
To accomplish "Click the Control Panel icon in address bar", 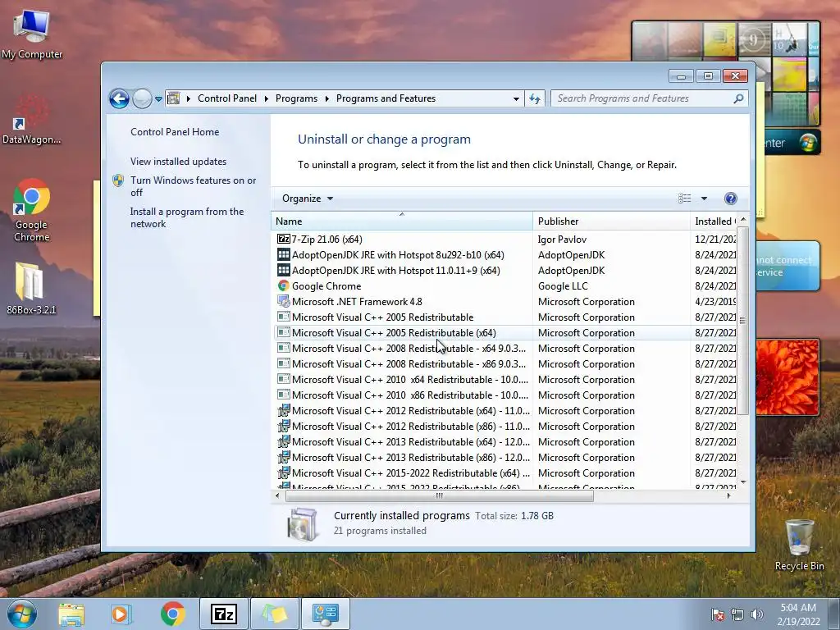I will click(x=174, y=98).
